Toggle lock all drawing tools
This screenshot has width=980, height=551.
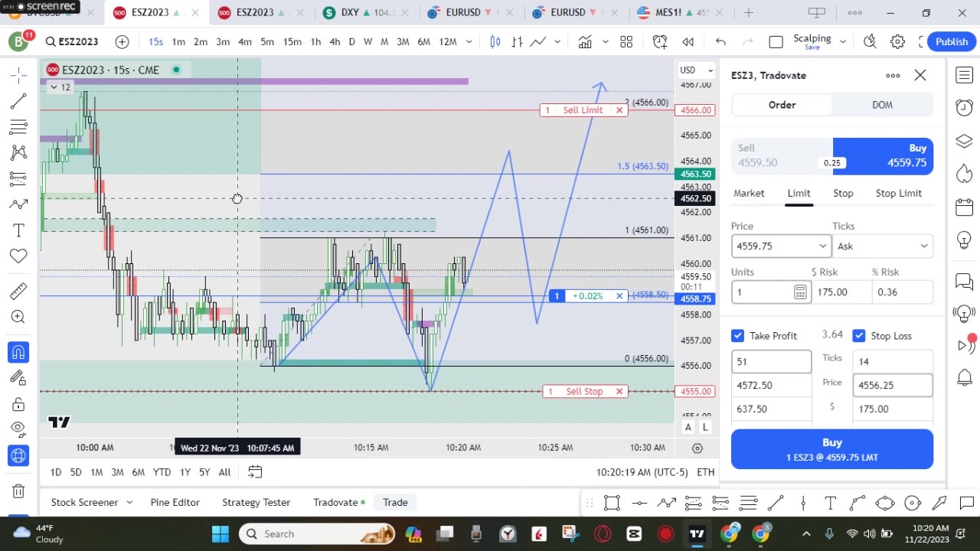[x=18, y=403]
